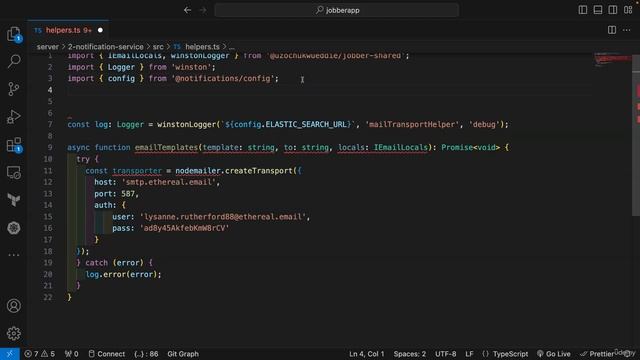The height and width of the screenshot is (360, 640).
Task: Open the remote window indicator
Action: pyautogui.click(x=9, y=354)
